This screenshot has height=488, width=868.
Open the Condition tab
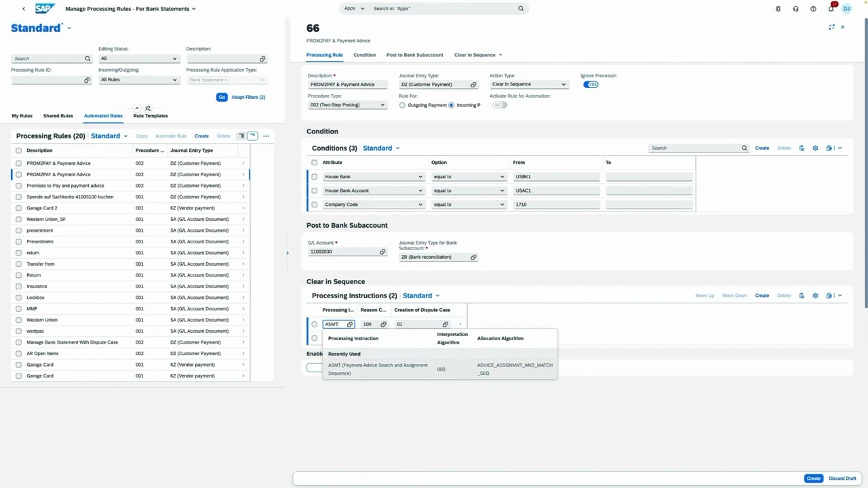[x=364, y=55]
